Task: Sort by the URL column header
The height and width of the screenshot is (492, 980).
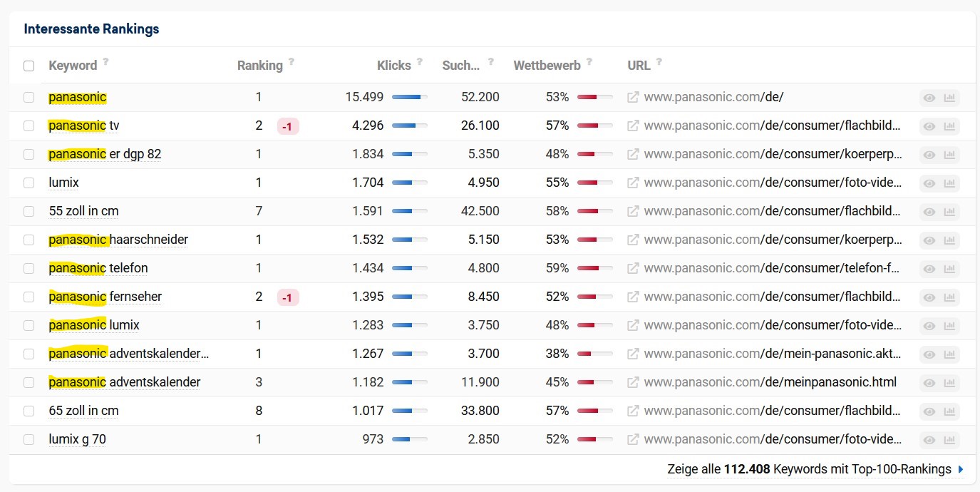Action: [639, 66]
